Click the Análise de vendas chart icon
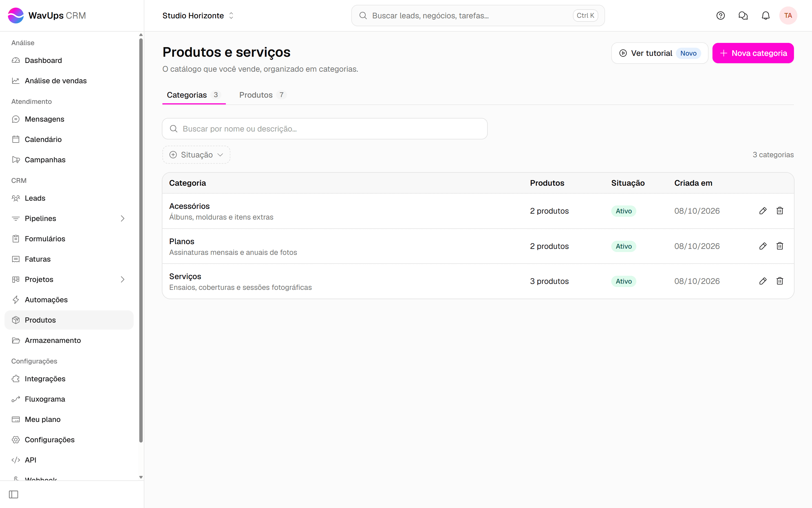812x508 pixels. pyautogui.click(x=16, y=81)
